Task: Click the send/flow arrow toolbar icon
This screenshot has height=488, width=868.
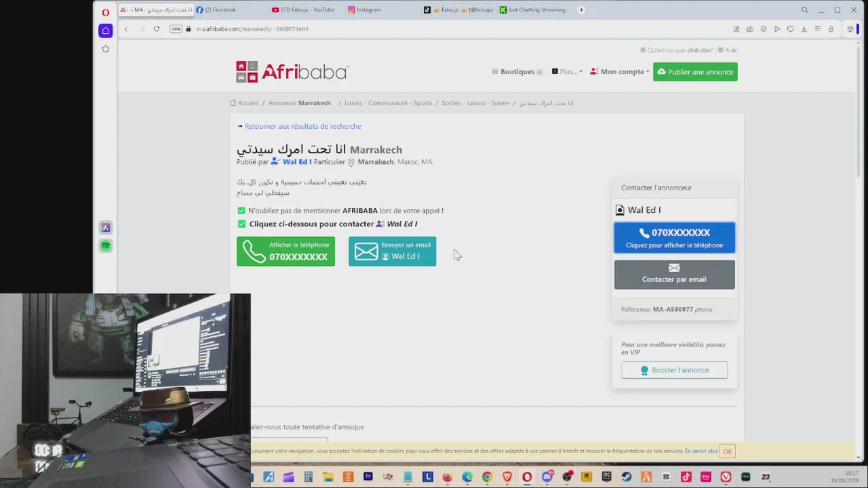Action: 777,29
